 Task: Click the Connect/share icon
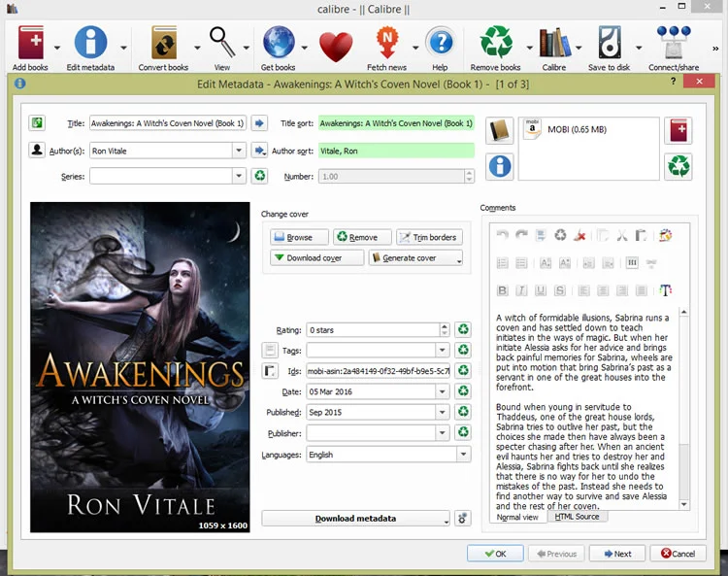(674, 43)
